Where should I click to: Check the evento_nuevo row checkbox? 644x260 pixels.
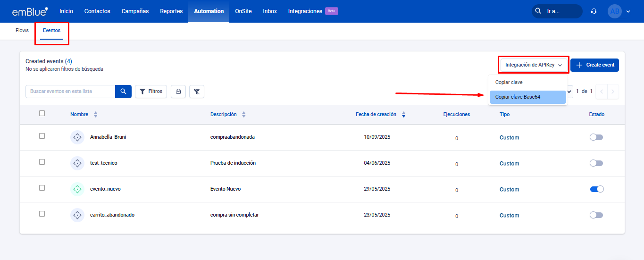point(42,188)
